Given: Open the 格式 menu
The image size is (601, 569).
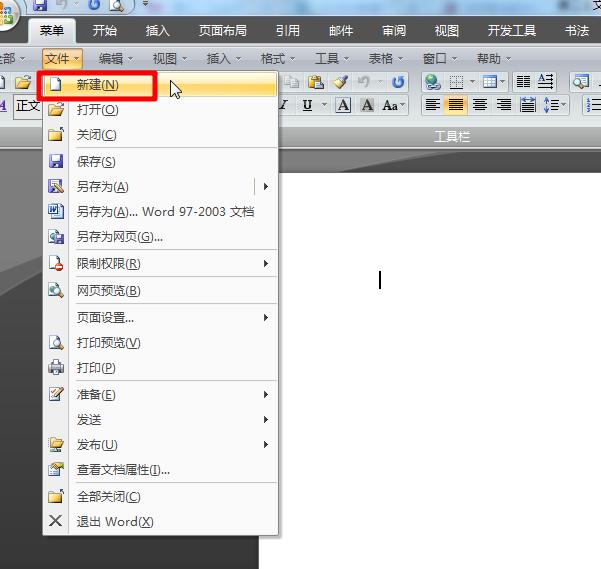Looking at the screenshot, I should [x=278, y=59].
